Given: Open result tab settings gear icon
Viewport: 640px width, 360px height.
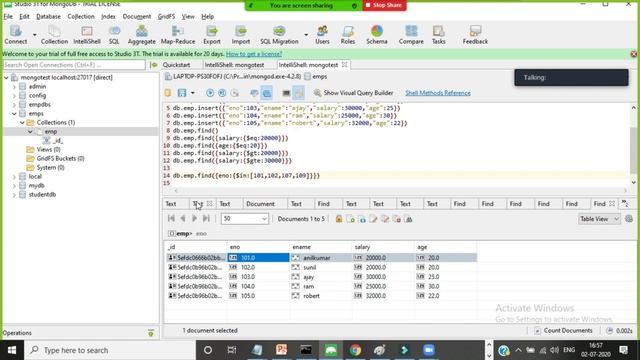Looking at the screenshot, I should 629,219.
